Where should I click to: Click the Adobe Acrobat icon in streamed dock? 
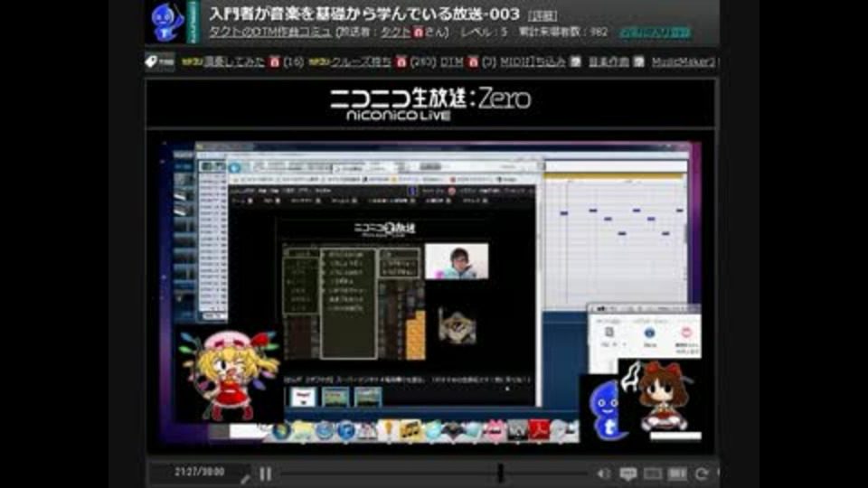tap(539, 430)
